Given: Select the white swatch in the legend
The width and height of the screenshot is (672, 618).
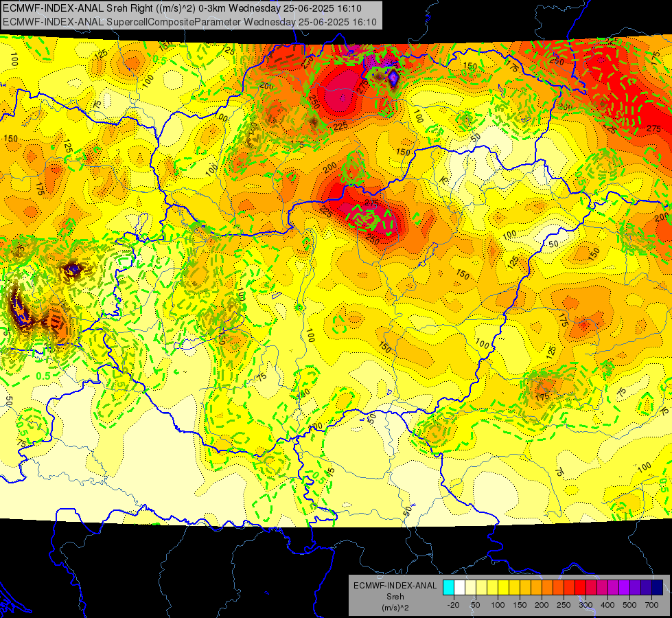Looking at the screenshot, I should [x=459, y=587].
